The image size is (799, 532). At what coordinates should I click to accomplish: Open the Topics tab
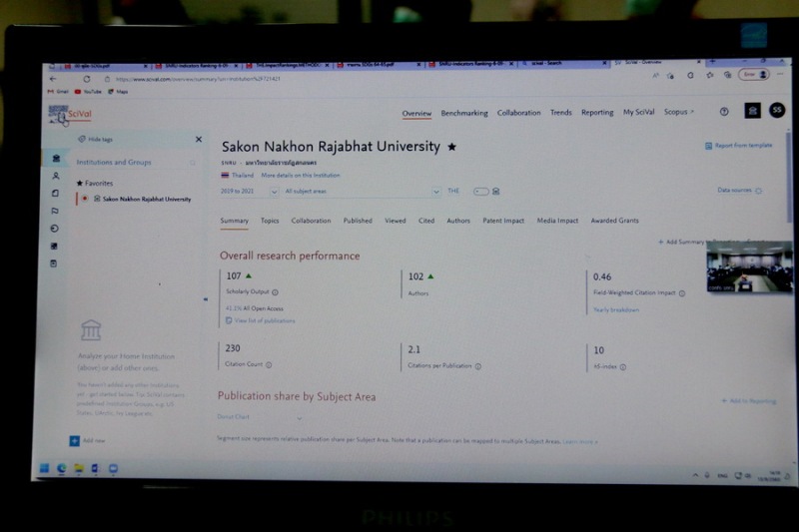(270, 221)
